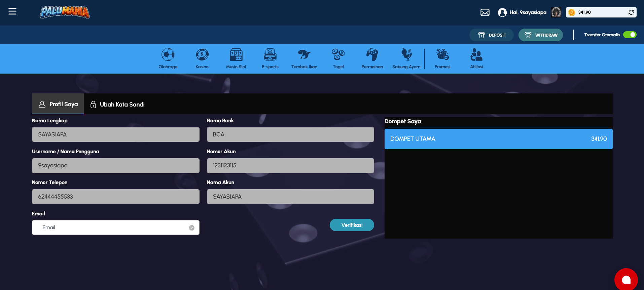Click the Nomor Akun field 123112315
Image resolution: width=644 pixels, height=290 pixels.
pos(290,166)
